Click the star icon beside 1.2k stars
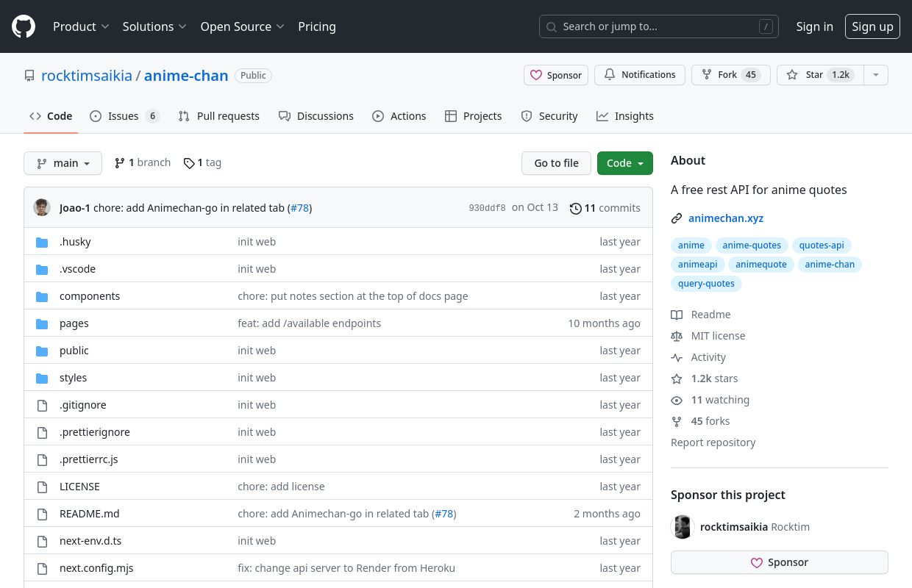Screen dimensions: 912x588 point(677,379)
